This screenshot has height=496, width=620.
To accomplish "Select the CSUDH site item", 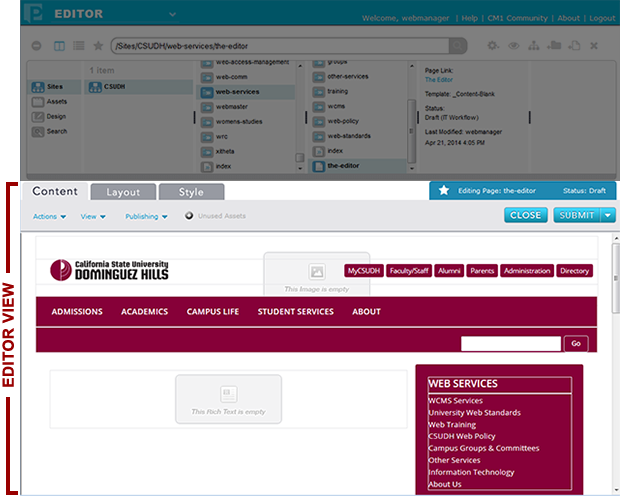I will pyautogui.click(x=138, y=87).
